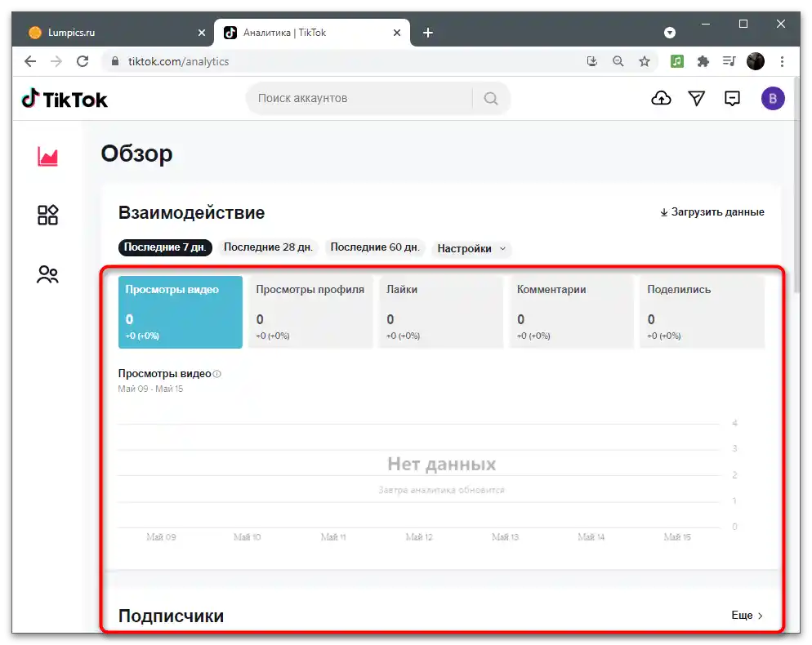Click the Май 09 axis label

[161, 537]
